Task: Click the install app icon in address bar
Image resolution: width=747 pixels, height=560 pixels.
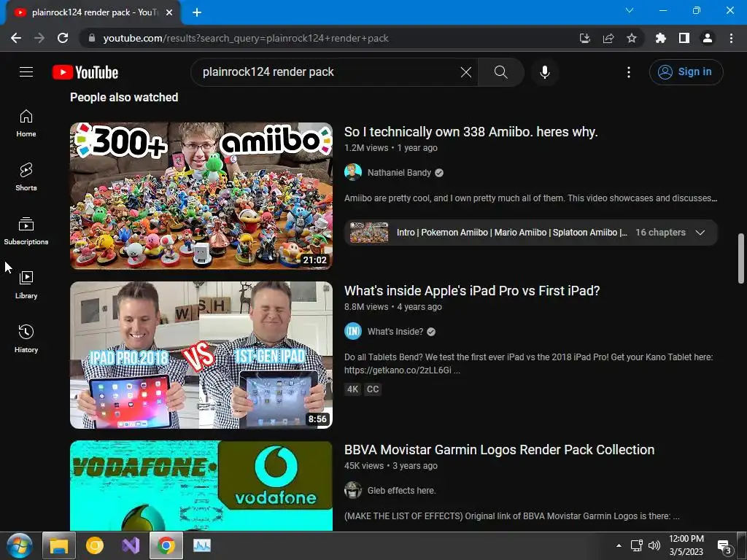Action: (585, 38)
